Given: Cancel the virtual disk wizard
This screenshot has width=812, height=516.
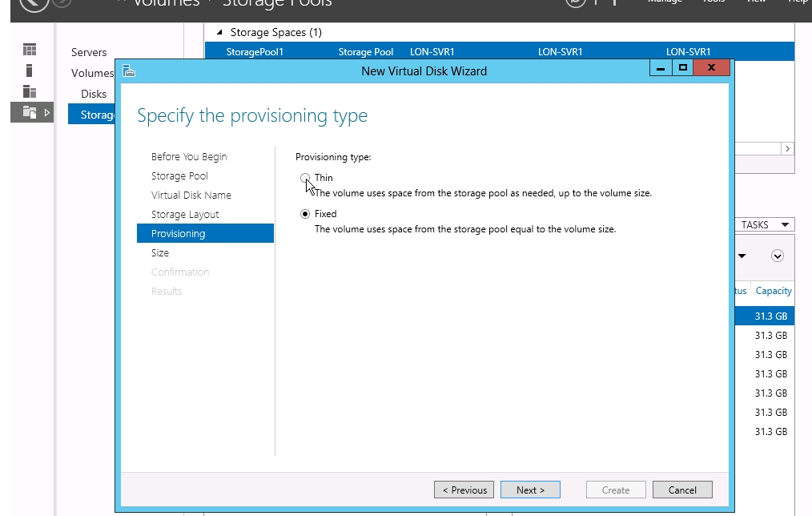Looking at the screenshot, I should click(x=682, y=490).
